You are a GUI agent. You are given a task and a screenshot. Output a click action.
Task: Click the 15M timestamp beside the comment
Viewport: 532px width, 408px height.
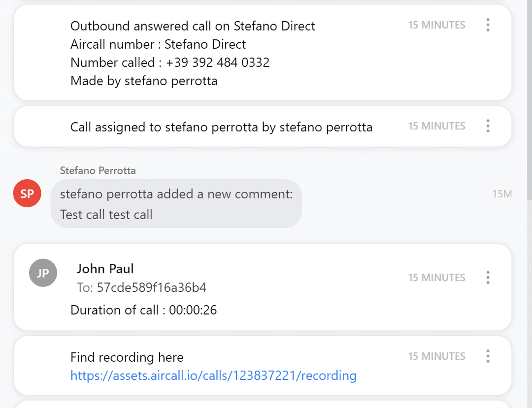point(502,194)
